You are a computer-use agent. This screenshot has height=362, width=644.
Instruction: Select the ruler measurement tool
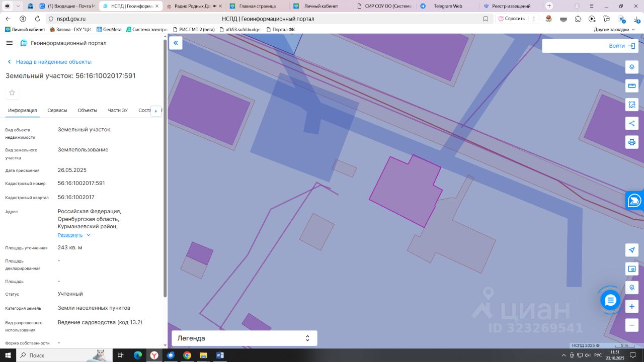pyautogui.click(x=632, y=86)
